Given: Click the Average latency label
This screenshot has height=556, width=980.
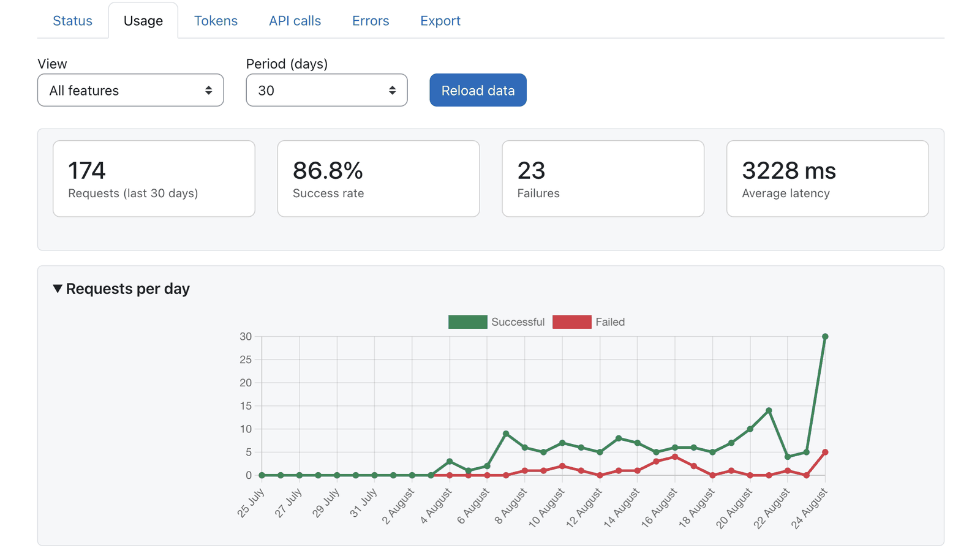Looking at the screenshot, I should tap(786, 193).
